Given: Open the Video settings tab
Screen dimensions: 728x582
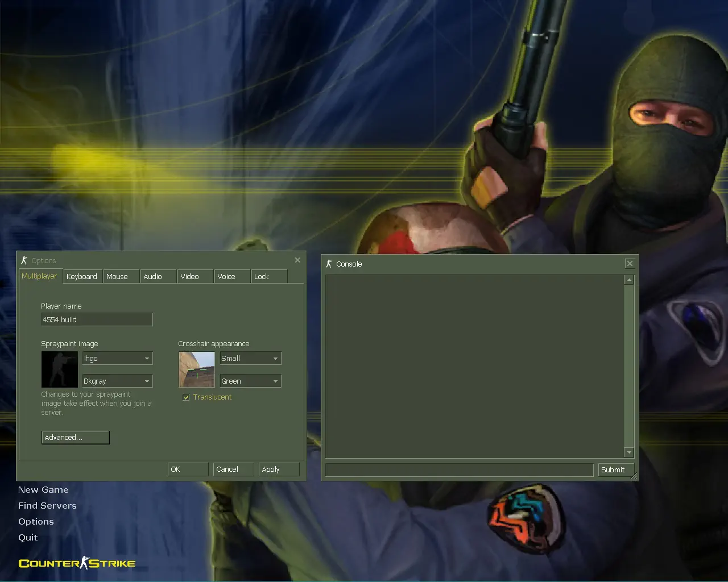Looking at the screenshot, I should point(190,277).
